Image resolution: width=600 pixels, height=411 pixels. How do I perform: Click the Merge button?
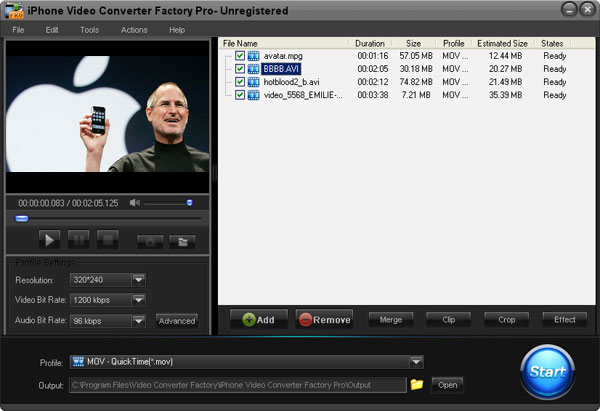pos(391,320)
